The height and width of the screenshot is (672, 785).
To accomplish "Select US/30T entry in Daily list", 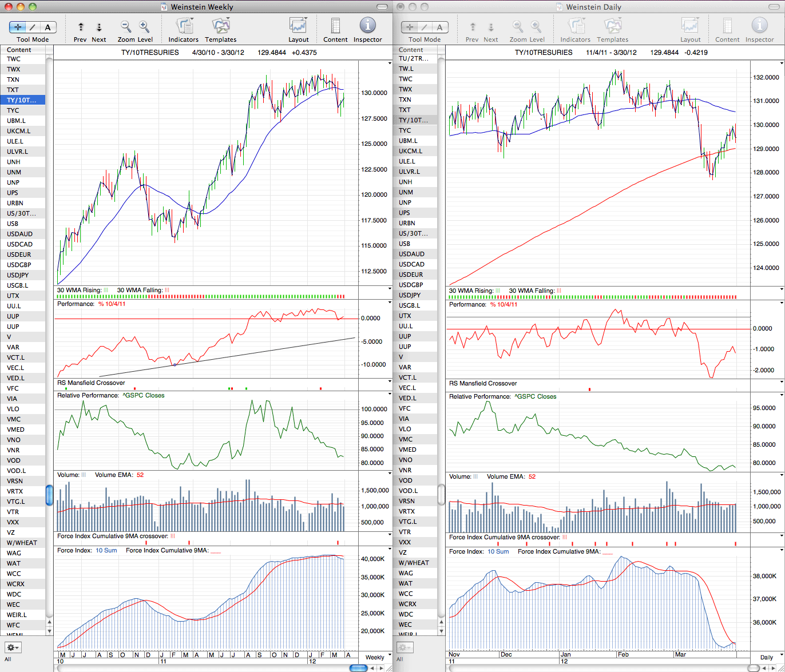I will (x=415, y=233).
